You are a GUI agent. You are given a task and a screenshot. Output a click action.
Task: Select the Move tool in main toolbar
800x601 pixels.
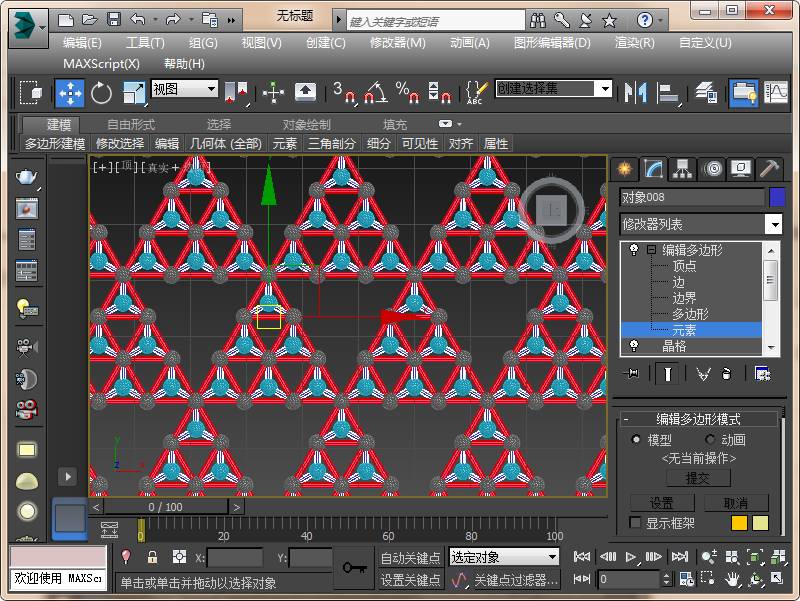tap(70, 93)
